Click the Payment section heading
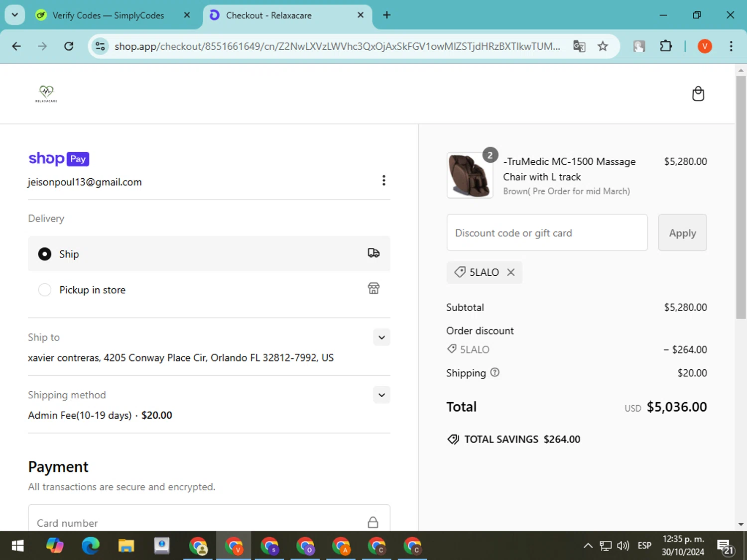 58,467
